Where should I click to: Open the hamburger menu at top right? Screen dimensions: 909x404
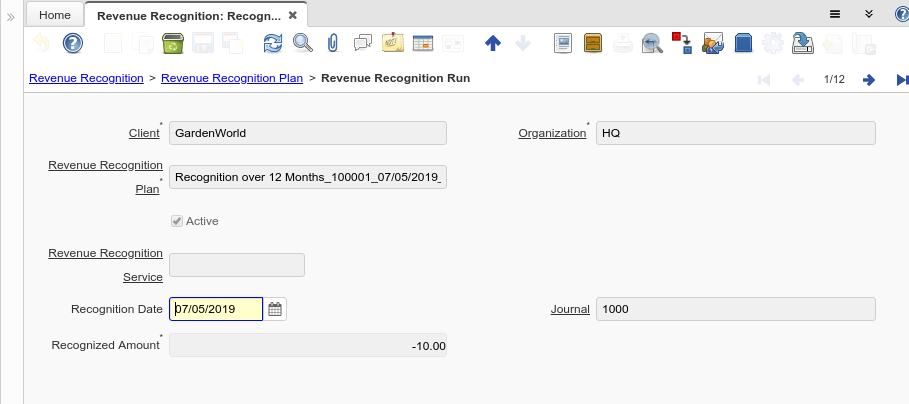pyautogui.click(x=835, y=14)
